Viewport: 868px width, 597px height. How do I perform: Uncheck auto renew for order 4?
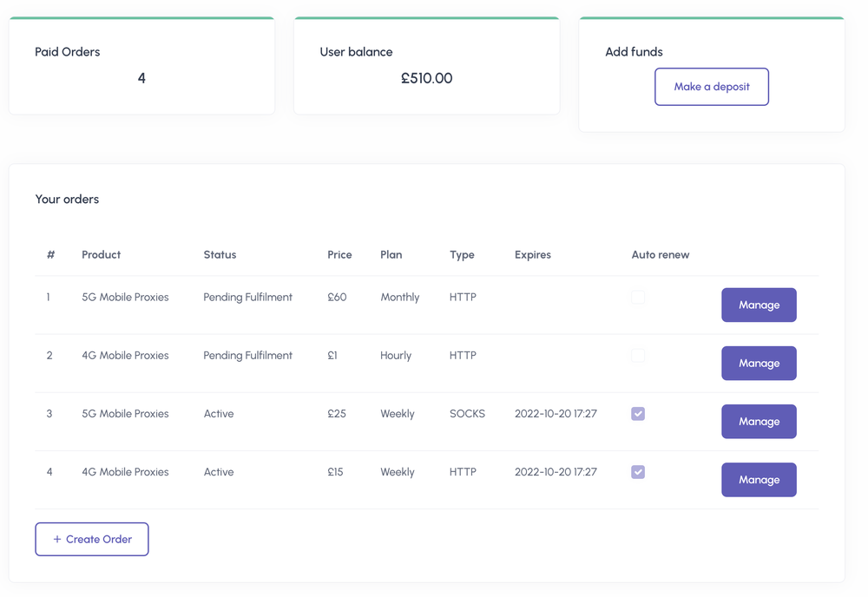638,472
